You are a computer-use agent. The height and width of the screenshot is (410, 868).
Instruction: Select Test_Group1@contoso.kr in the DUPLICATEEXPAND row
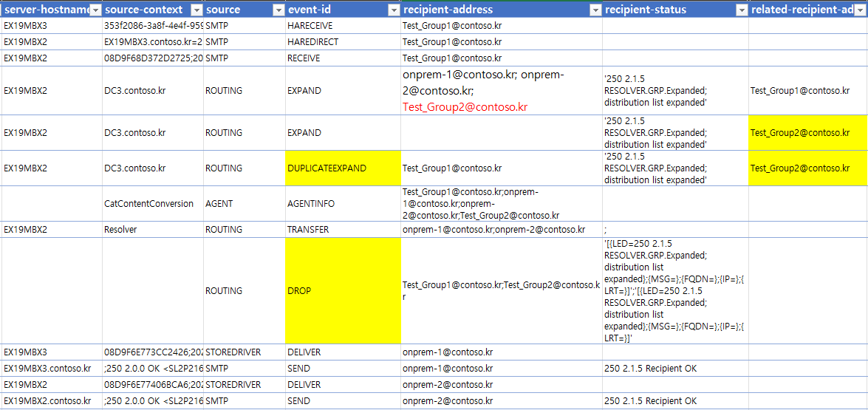point(502,168)
